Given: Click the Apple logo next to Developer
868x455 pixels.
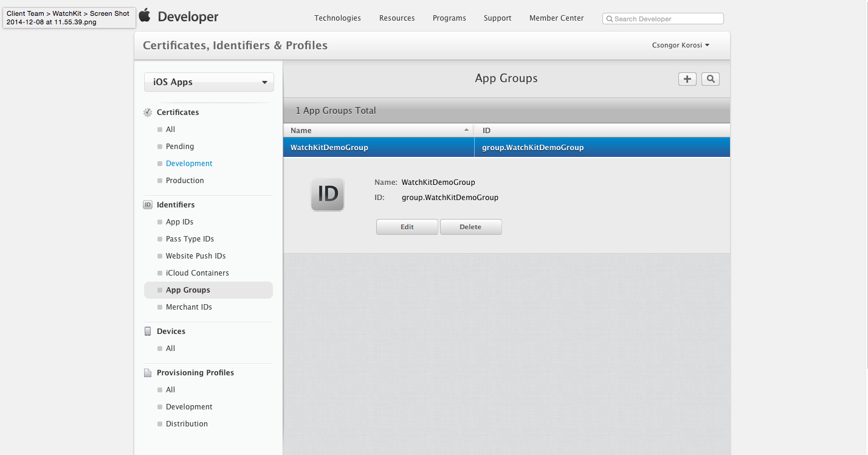Looking at the screenshot, I should coord(145,15).
